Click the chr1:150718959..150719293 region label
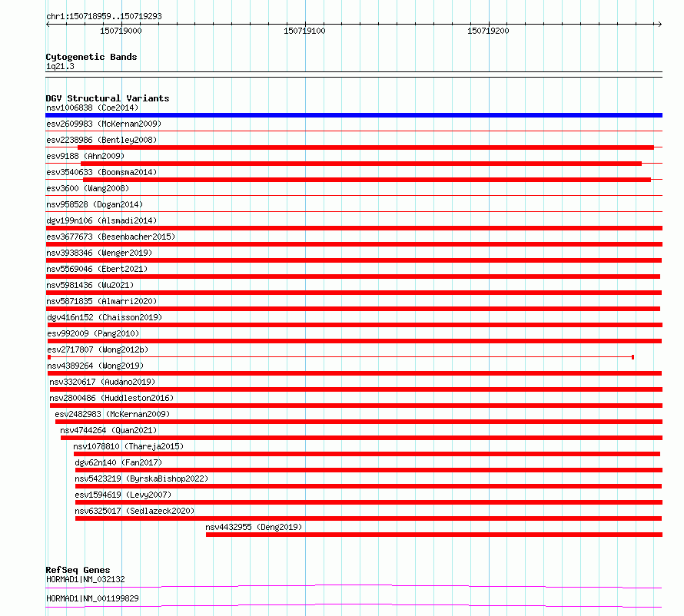 tap(104, 16)
